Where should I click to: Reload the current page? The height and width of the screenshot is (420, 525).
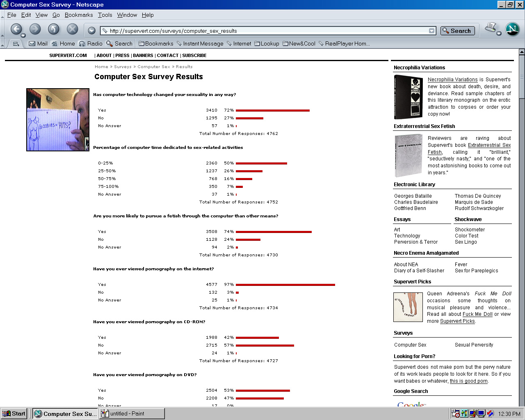click(x=54, y=29)
